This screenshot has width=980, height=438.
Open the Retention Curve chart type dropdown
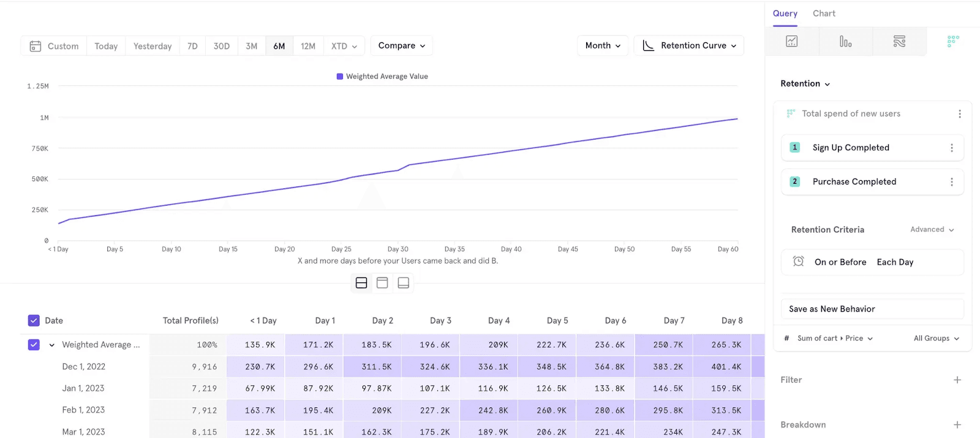689,46
